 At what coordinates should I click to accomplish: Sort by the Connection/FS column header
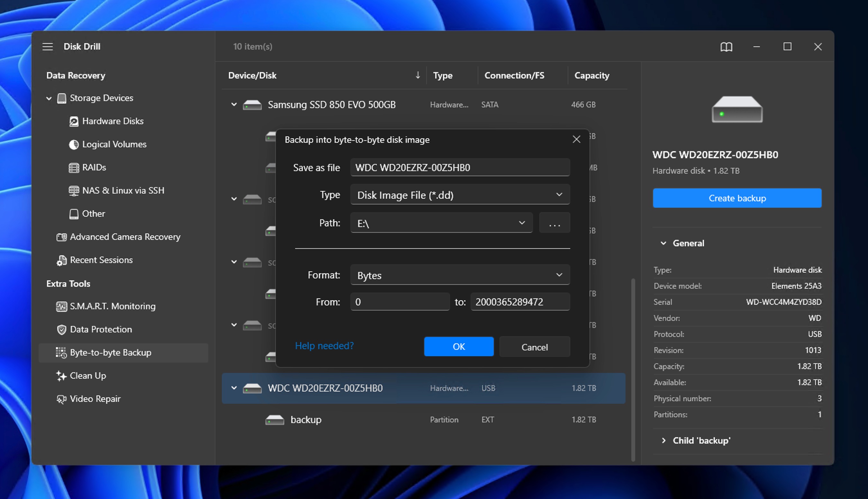(x=514, y=76)
